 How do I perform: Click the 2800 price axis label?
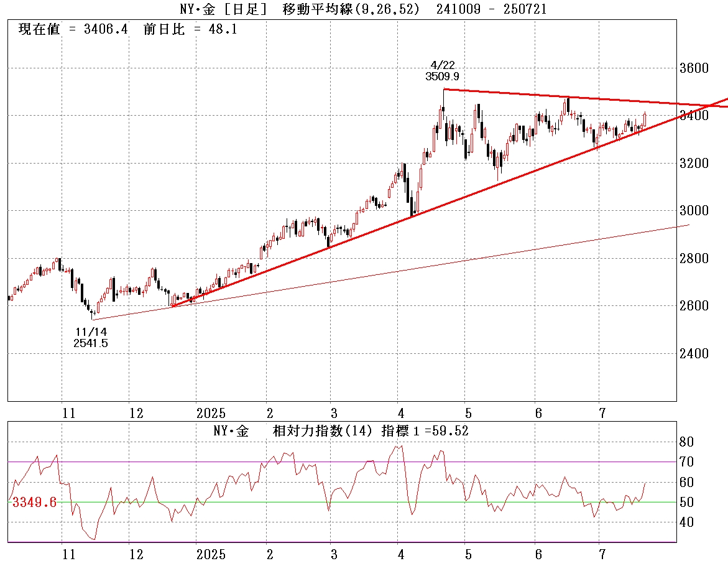[x=693, y=259]
